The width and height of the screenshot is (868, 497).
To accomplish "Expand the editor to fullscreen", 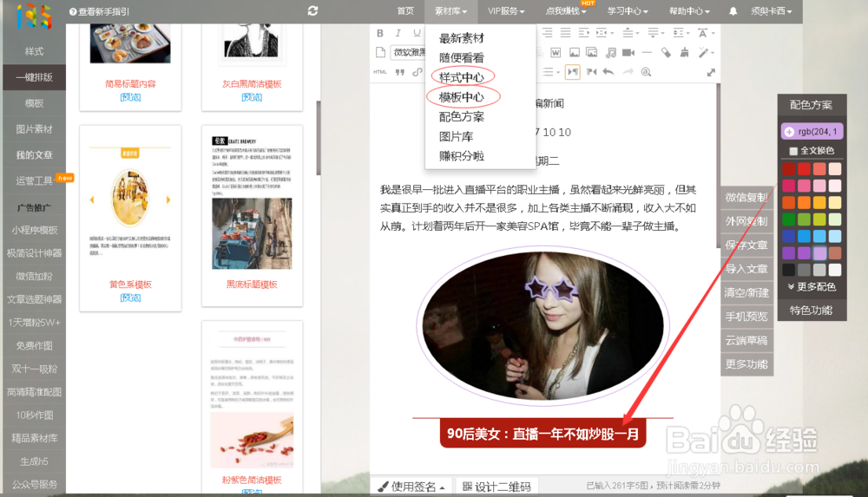I will click(x=711, y=73).
